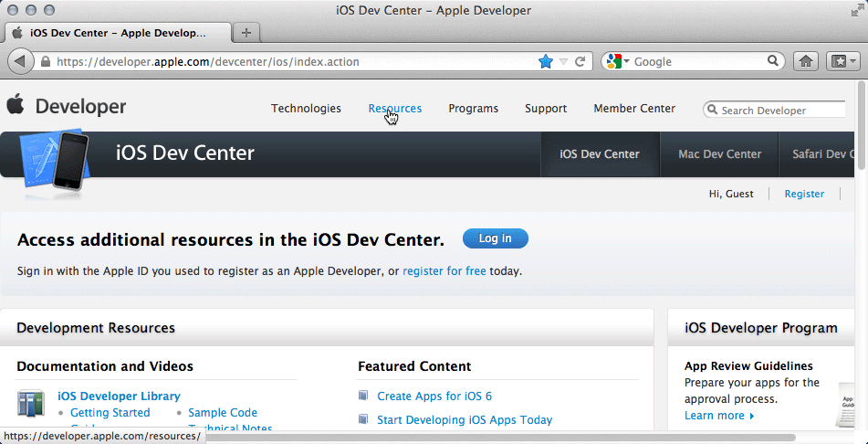868x444 pixels.
Task: Switch to the Mac Dev Center tab
Action: pos(719,154)
